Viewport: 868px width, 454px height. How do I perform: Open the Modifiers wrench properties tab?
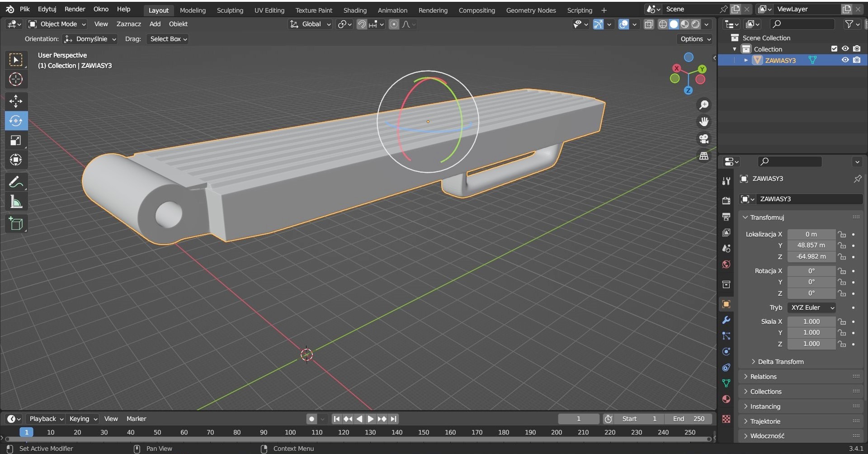tap(726, 320)
